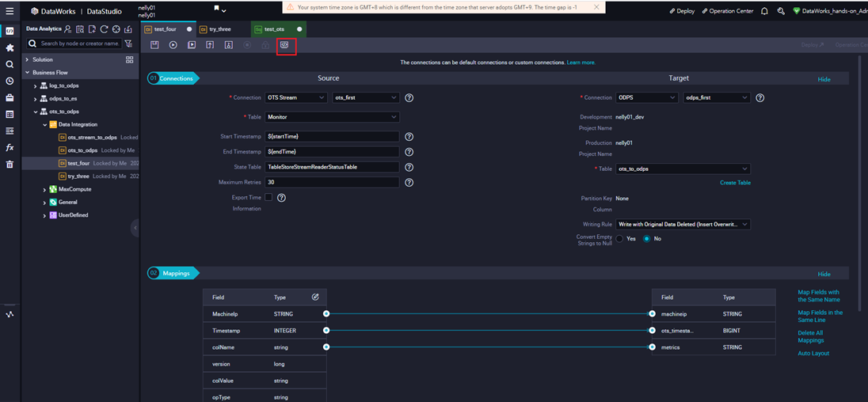Open the trash Recycle Bin icon in sidebar

pyautogui.click(x=10, y=165)
